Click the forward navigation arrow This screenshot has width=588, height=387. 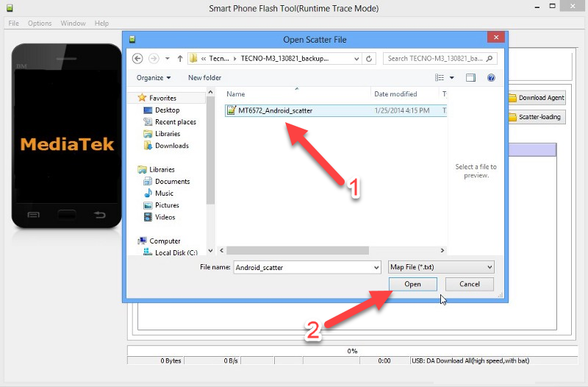(x=154, y=59)
